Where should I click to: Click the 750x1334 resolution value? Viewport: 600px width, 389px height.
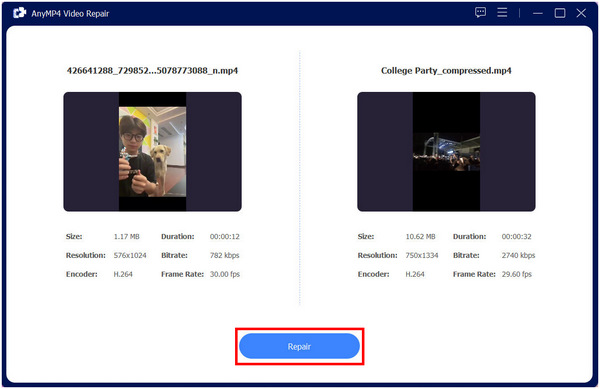[422, 256]
